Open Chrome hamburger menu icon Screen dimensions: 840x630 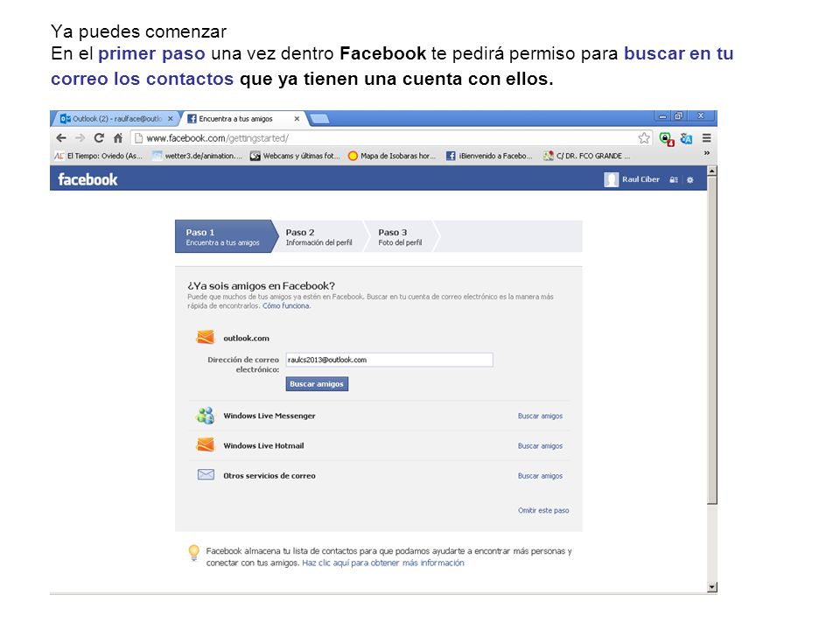pos(707,138)
